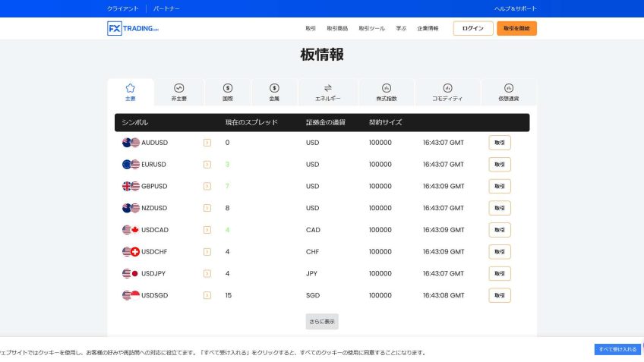Image resolution: width=644 pixels, height=362 pixels.
Task: Click the orange 取引を開始 button
Action: [516, 29]
